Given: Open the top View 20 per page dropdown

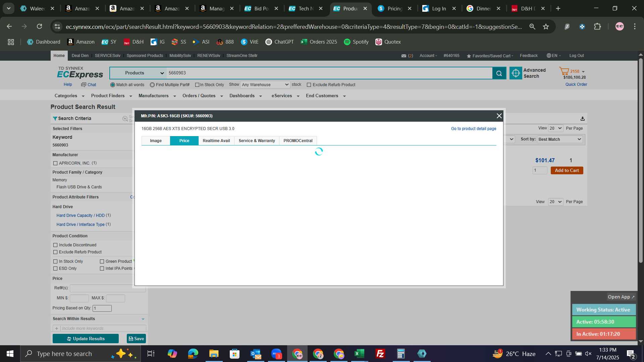Looking at the screenshot, I should [x=555, y=128].
